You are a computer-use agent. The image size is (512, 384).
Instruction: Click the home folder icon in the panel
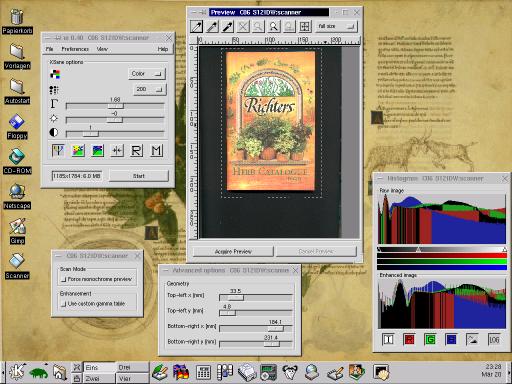tap(59, 372)
